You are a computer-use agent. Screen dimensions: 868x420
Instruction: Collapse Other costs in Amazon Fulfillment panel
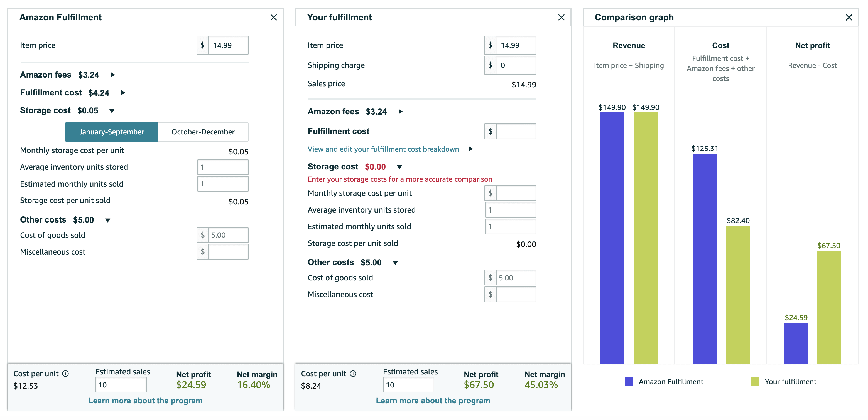(x=107, y=220)
